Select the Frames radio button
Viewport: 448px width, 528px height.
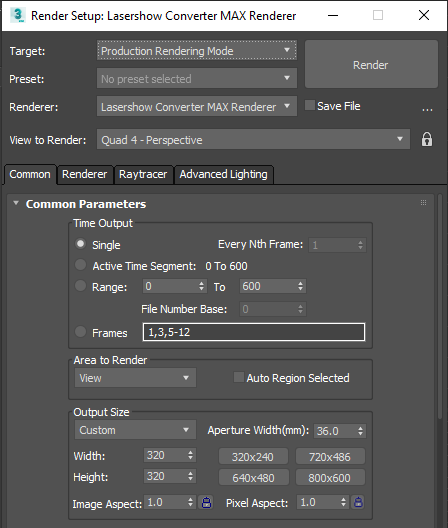80,332
